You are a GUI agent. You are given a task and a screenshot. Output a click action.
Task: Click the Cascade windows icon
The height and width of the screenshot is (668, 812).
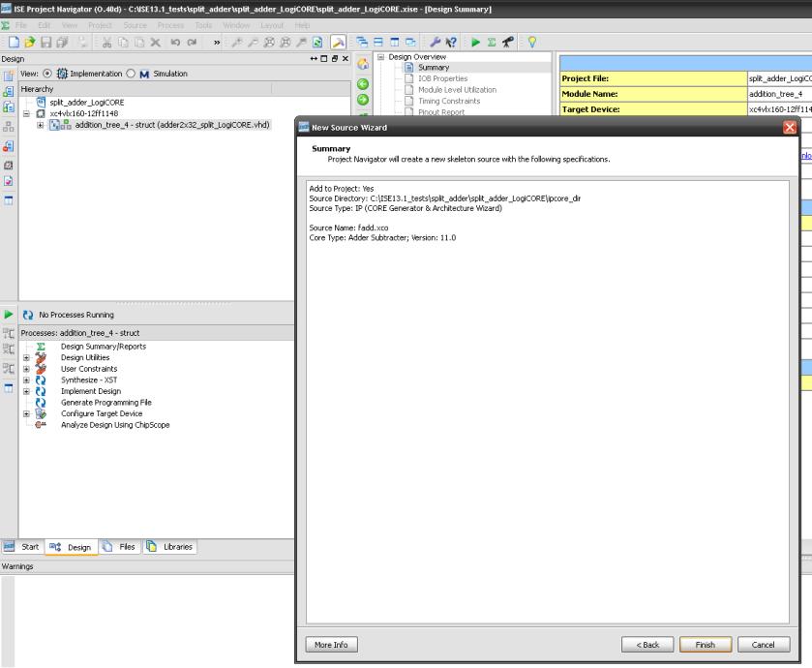click(x=362, y=42)
